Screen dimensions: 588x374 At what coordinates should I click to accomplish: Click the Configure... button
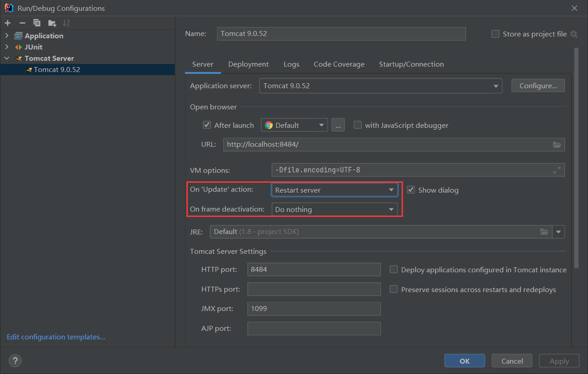pos(538,86)
